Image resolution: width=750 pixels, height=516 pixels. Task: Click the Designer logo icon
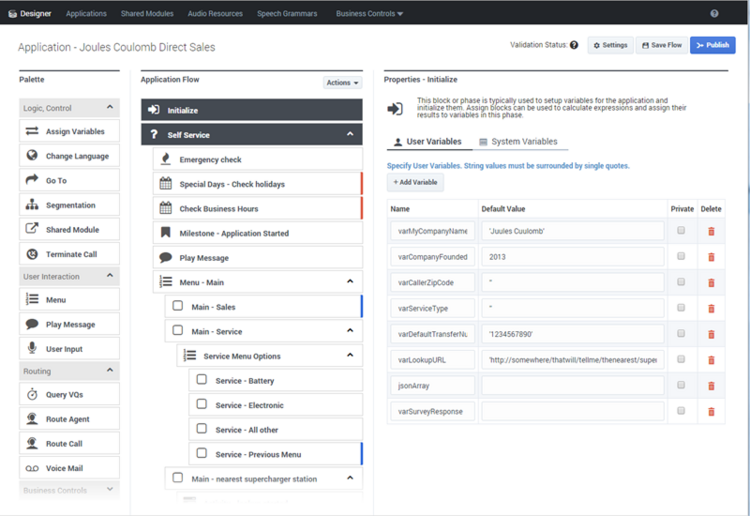12,14
